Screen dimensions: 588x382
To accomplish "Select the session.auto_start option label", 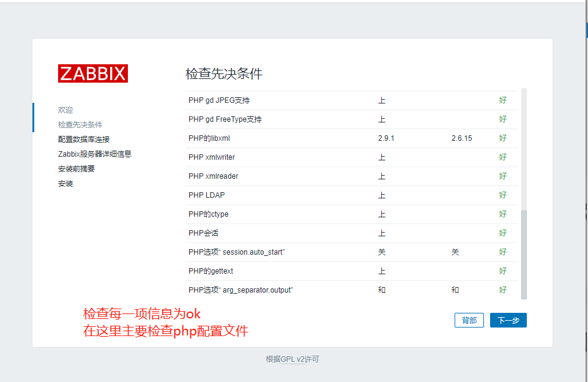I will (x=237, y=252).
